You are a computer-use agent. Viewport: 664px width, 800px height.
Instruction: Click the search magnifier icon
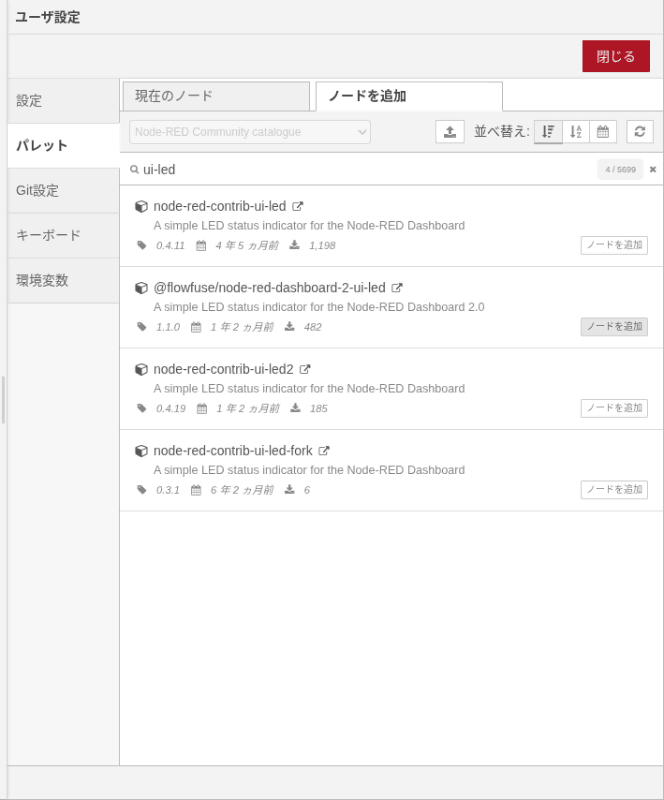point(134,169)
